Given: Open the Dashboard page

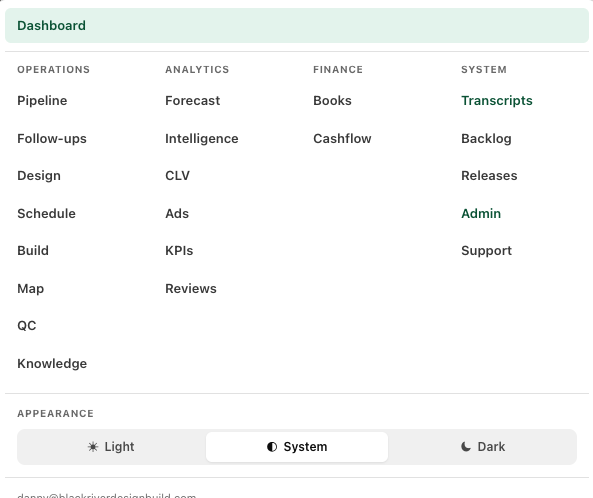Looking at the screenshot, I should tap(296, 25).
